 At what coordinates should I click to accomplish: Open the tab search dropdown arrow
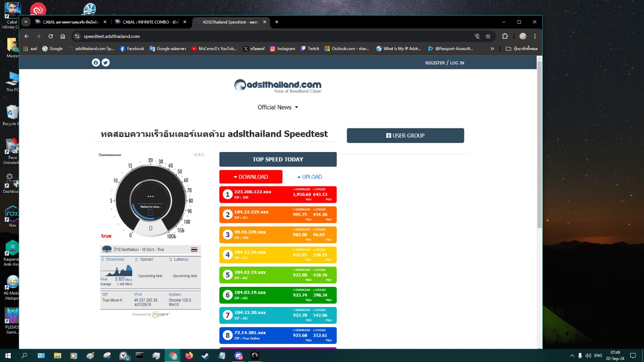[26, 22]
